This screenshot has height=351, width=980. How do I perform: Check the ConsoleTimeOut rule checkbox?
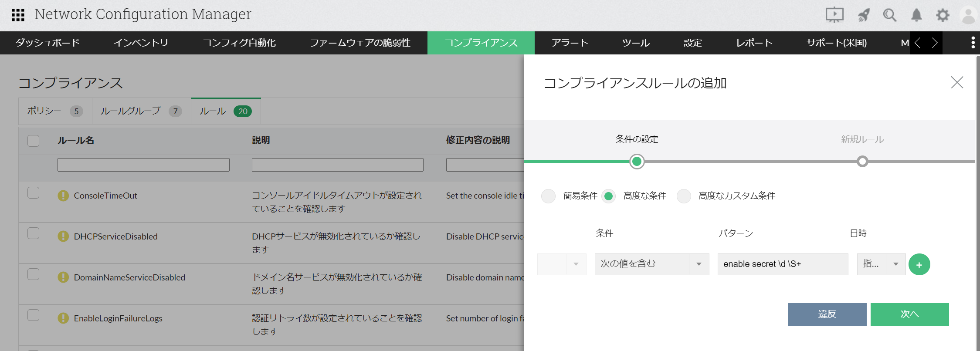coord(34,193)
